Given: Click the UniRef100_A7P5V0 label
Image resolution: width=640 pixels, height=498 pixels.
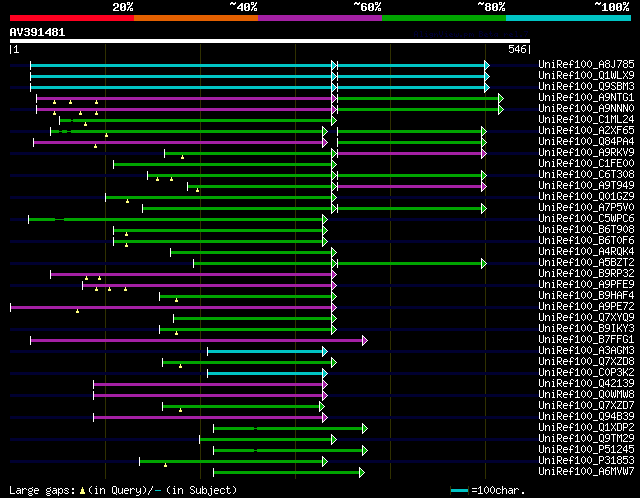Looking at the screenshot, I should [x=586, y=208].
